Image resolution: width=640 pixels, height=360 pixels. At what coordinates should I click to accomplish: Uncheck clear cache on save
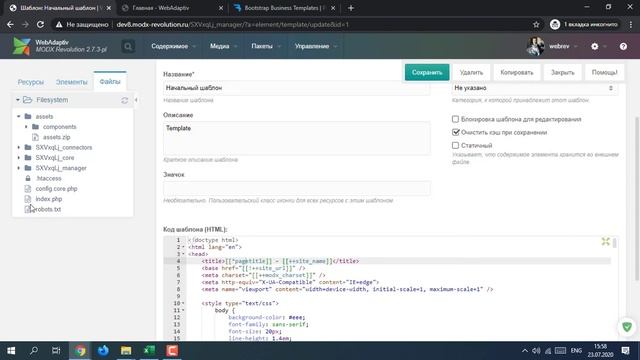[x=455, y=132]
